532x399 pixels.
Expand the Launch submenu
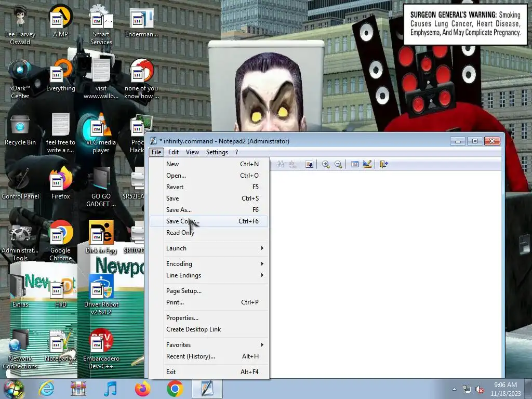(208, 248)
